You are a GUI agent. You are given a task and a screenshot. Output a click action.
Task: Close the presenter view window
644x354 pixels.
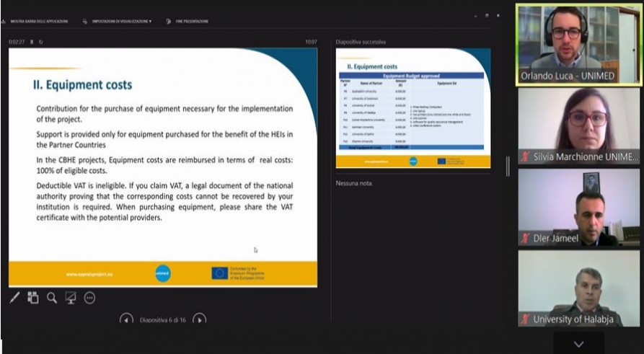point(498,16)
